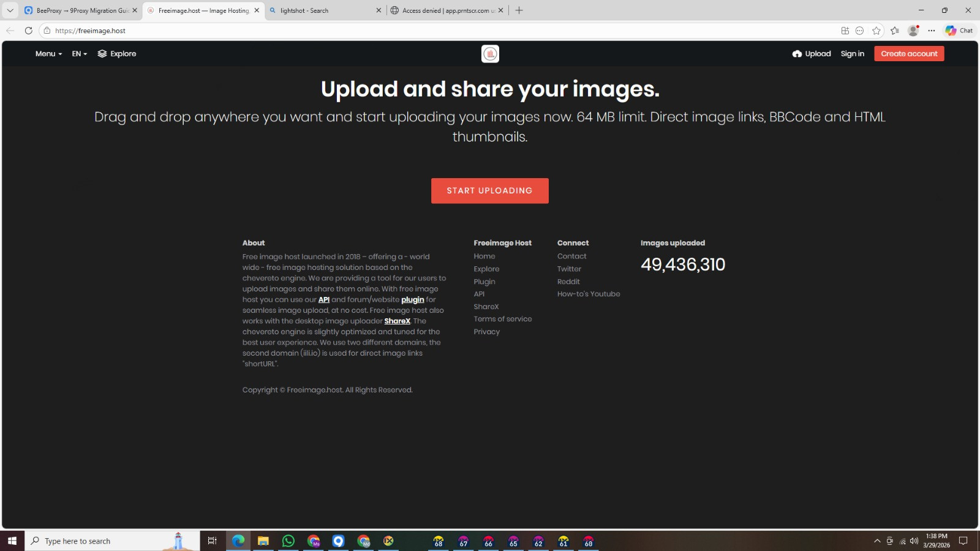This screenshot has height=551, width=980.
Task: Click Plugin in the footer links
Action: [x=484, y=282]
